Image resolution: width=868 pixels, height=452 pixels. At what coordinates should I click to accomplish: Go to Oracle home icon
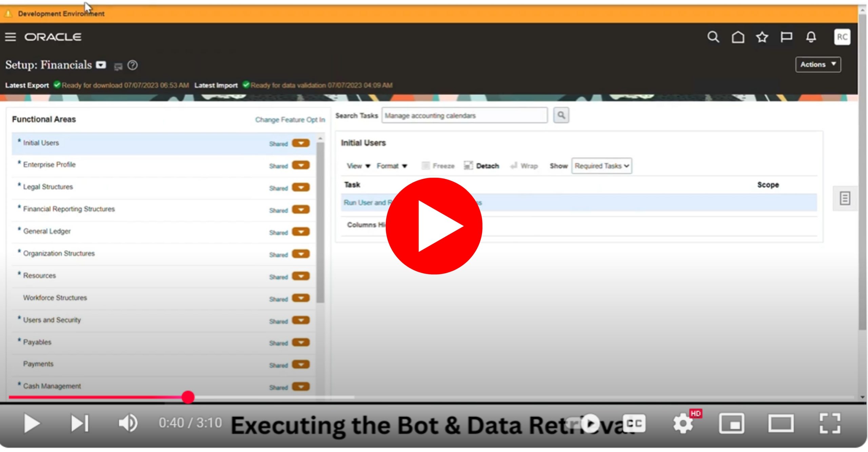point(738,37)
